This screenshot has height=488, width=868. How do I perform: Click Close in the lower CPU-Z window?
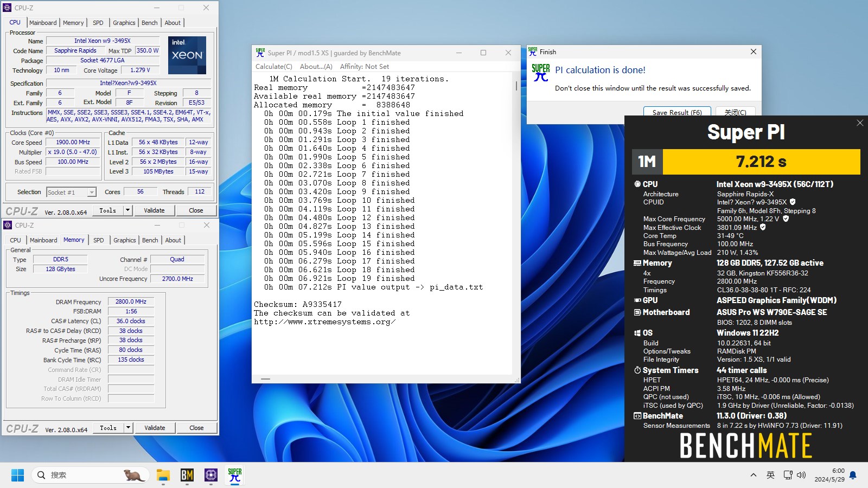point(196,428)
